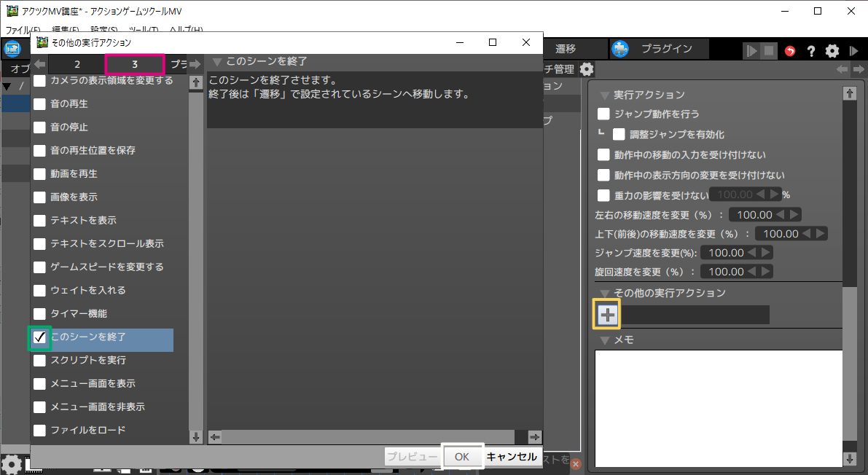Open the プラグイン puzzle icon tab
The height and width of the screenshot is (475, 868).
click(620, 49)
